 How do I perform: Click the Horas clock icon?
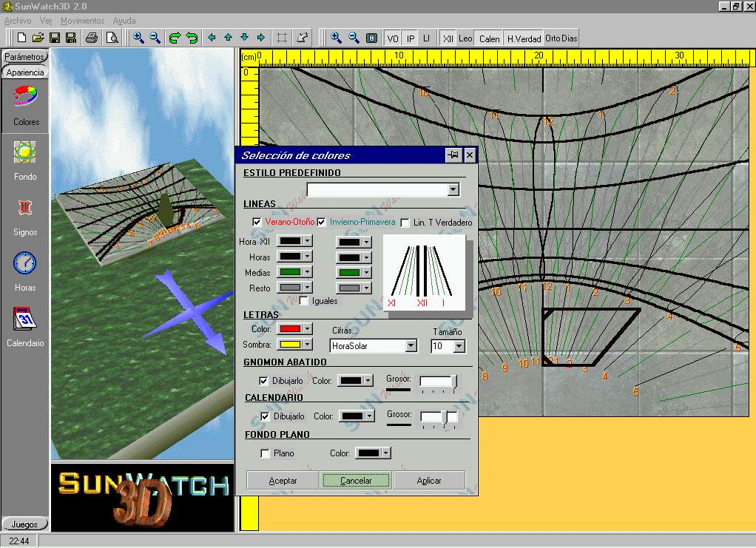click(x=26, y=263)
